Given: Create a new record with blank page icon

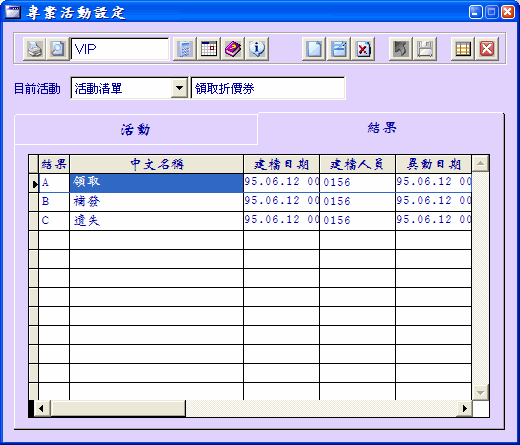Looking at the screenshot, I should coord(314,49).
